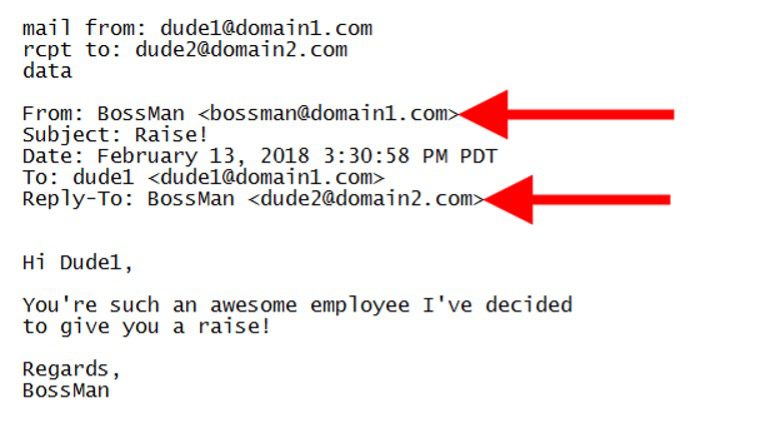763x425 pixels.
Task: Click the red arrow pointing at From header
Action: tap(566, 114)
